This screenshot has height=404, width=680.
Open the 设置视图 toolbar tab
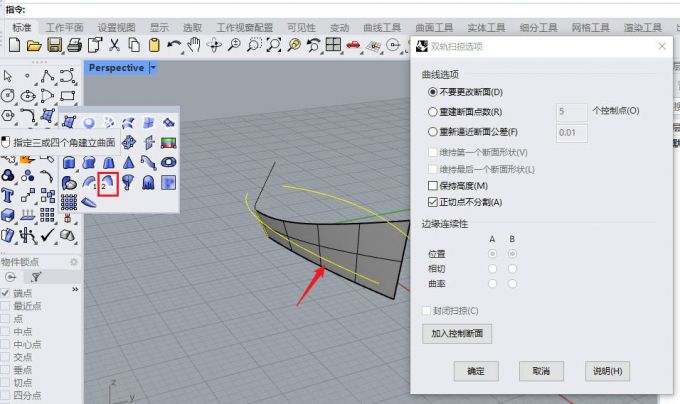(116, 28)
